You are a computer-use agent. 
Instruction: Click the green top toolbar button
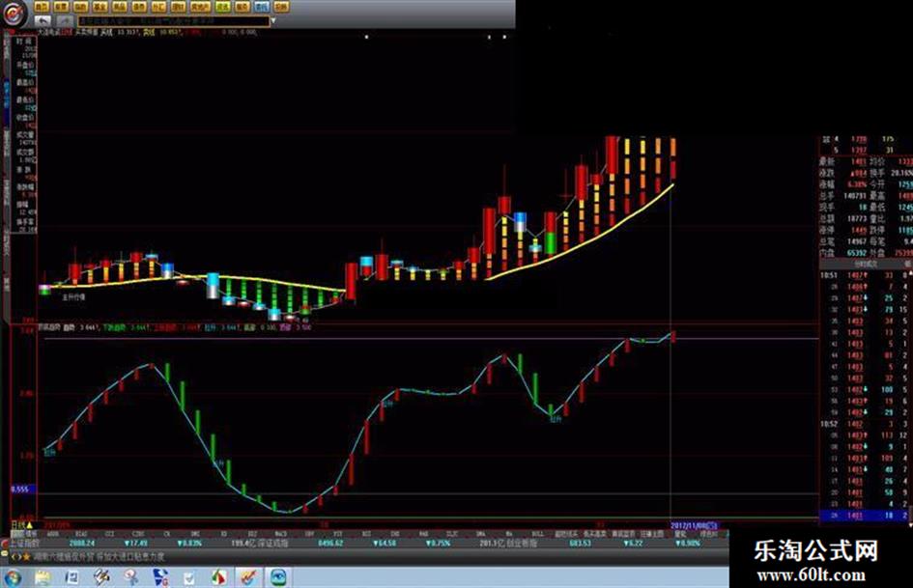click(x=222, y=7)
